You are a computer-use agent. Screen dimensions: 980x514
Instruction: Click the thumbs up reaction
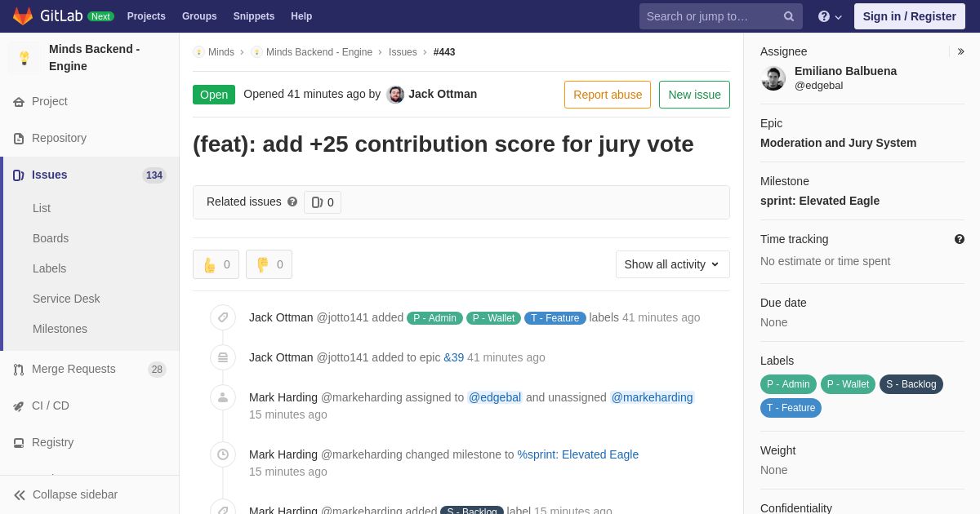tap(216, 264)
